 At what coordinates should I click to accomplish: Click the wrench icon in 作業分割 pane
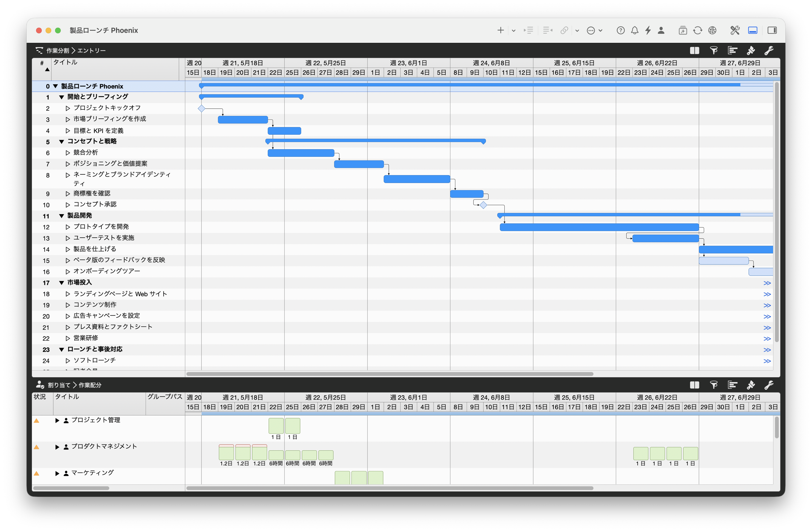coord(769,50)
